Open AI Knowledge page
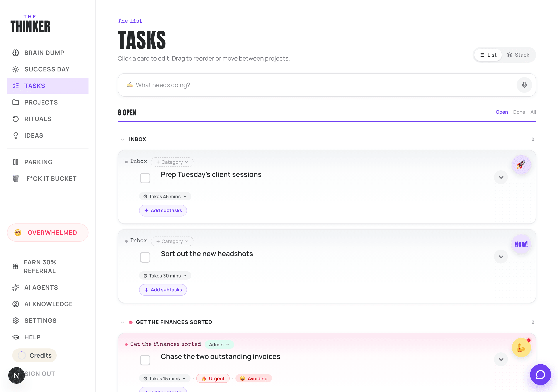Viewport: 558px width, 392px height. pyautogui.click(x=48, y=304)
